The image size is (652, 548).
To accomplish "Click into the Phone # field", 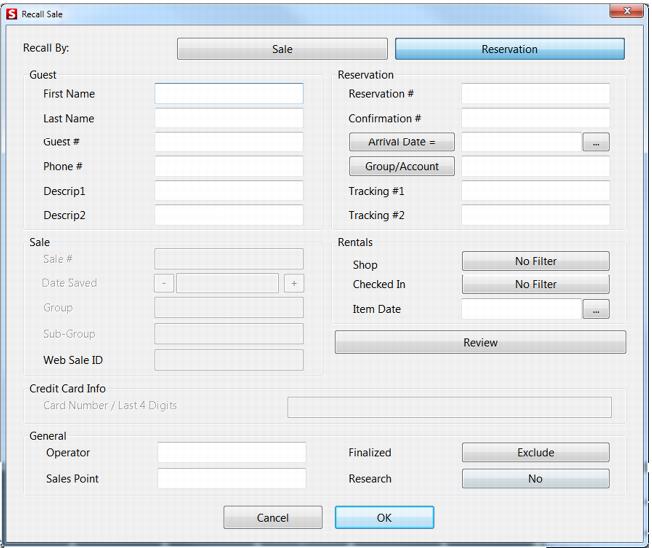I will point(229,166).
